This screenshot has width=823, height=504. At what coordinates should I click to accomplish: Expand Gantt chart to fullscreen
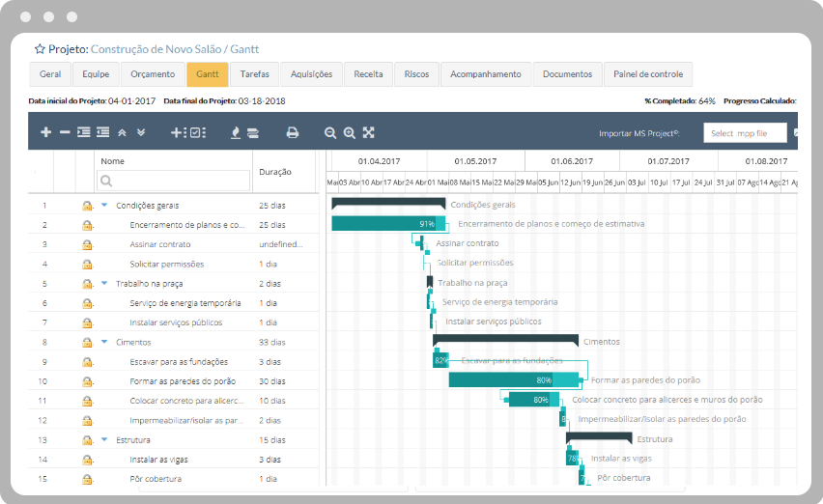(x=368, y=132)
